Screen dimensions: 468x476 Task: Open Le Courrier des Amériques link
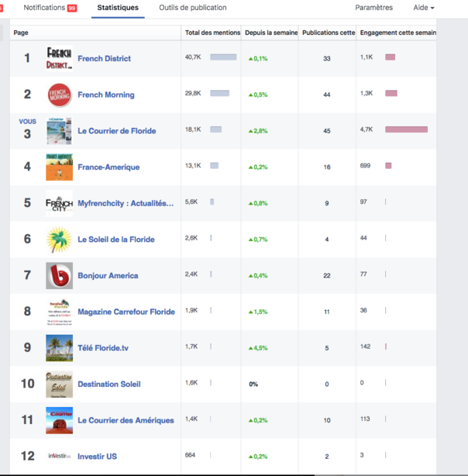(x=126, y=420)
